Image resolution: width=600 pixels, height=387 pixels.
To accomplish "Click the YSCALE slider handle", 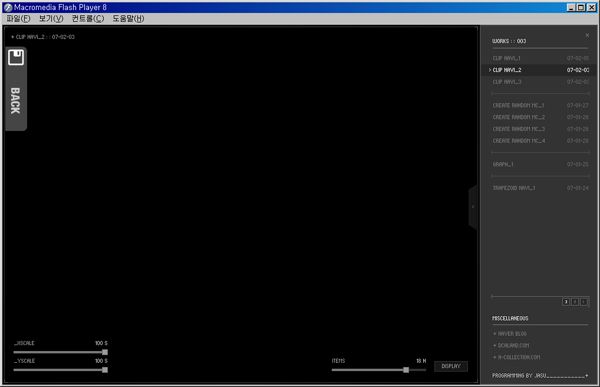I will click(x=105, y=370).
